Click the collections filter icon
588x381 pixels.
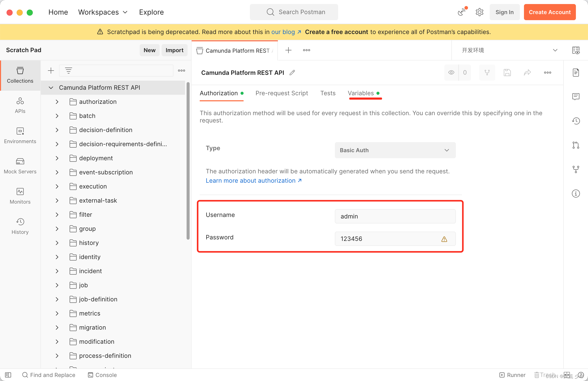click(69, 71)
